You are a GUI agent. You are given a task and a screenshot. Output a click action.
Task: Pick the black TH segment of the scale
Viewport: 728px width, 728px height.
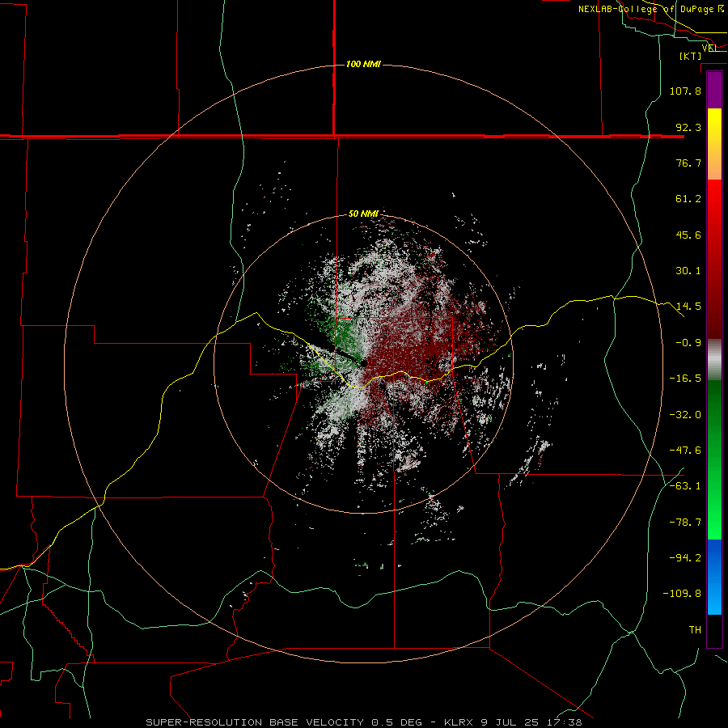[714, 631]
